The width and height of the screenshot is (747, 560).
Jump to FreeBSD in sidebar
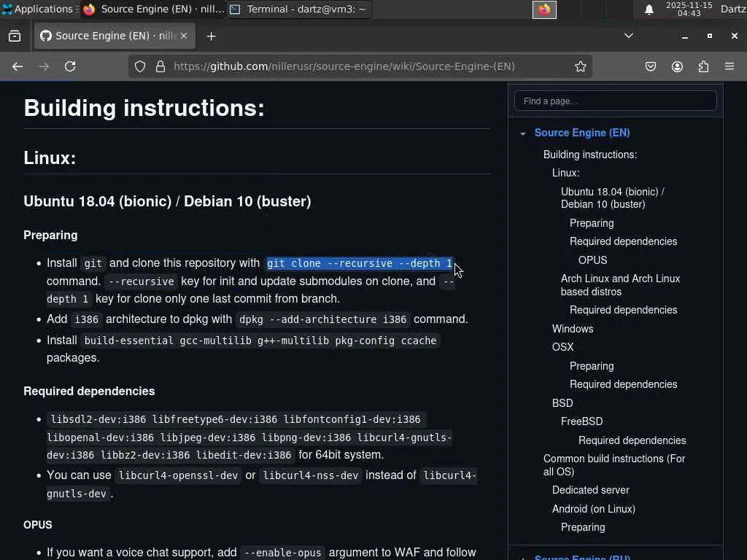click(x=581, y=421)
